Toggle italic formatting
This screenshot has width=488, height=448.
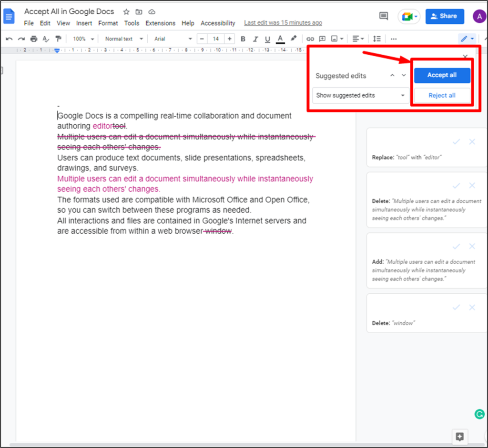tap(255, 39)
